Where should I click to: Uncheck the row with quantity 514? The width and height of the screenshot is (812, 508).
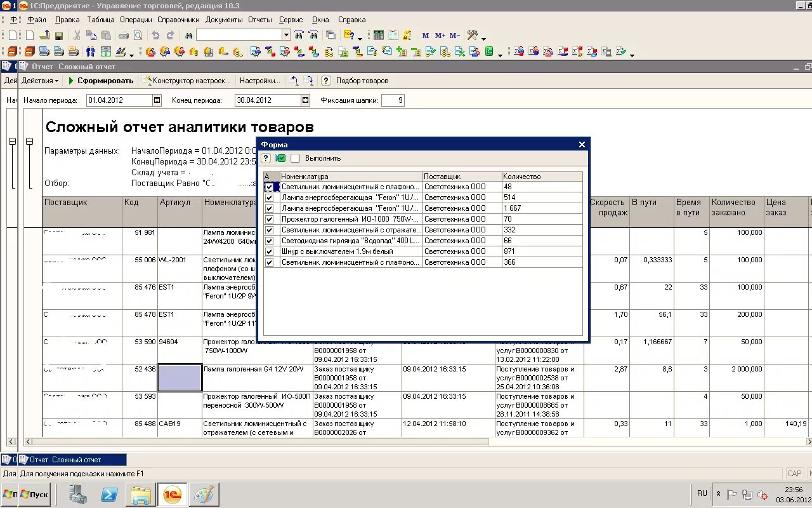coord(270,198)
